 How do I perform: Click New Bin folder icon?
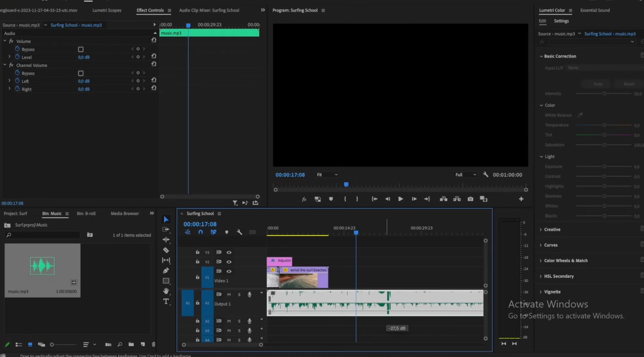(131, 345)
